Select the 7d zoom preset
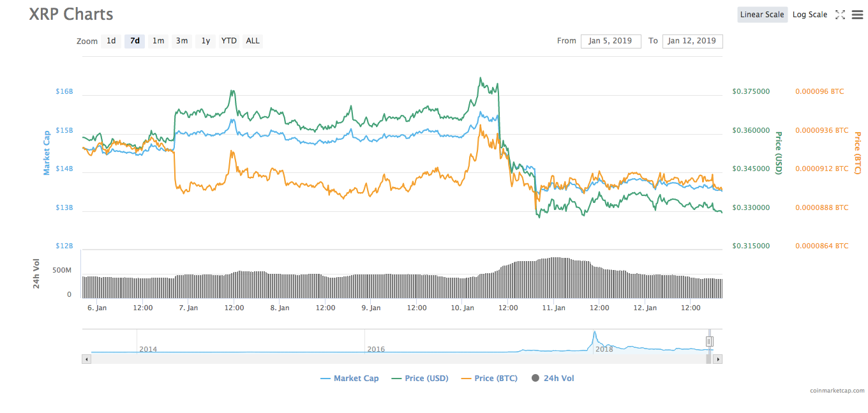The height and width of the screenshot is (413, 868). [x=134, y=41]
